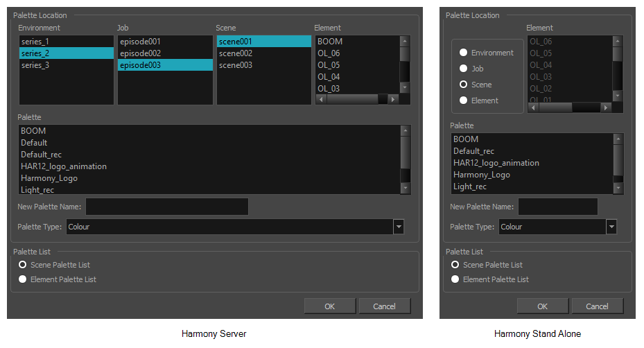644x348 pixels.
Task: Open Palette Type dropdown in Server dialog
Action: tap(399, 227)
